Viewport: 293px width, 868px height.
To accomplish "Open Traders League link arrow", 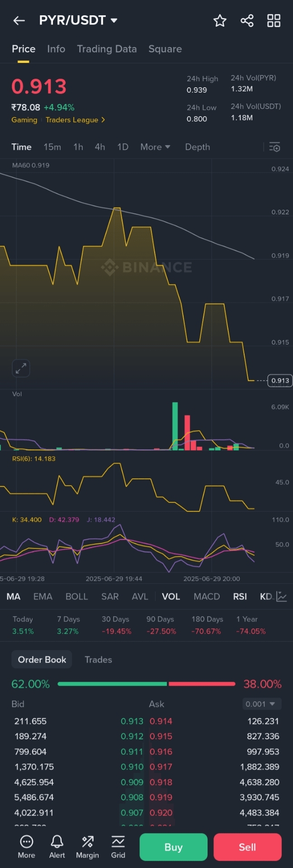I will point(75,120).
